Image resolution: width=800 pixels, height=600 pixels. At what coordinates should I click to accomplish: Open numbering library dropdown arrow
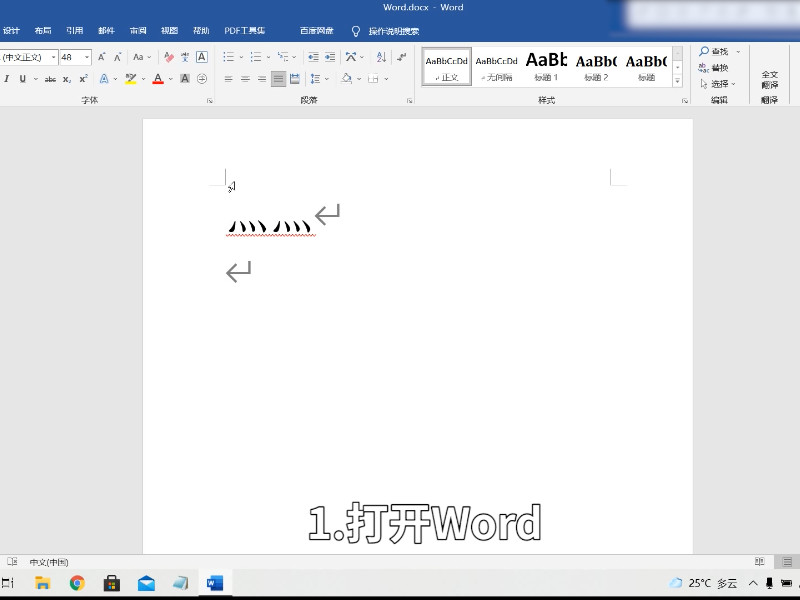coord(268,57)
